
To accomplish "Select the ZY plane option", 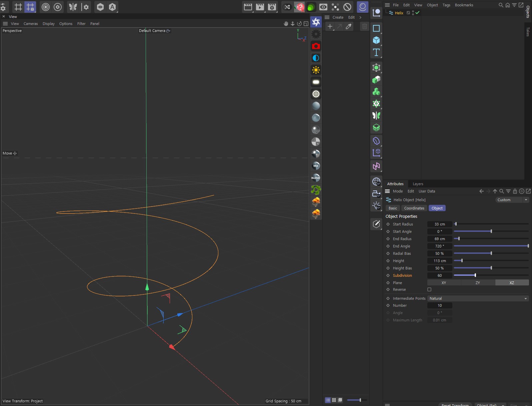I will click(478, 283).
